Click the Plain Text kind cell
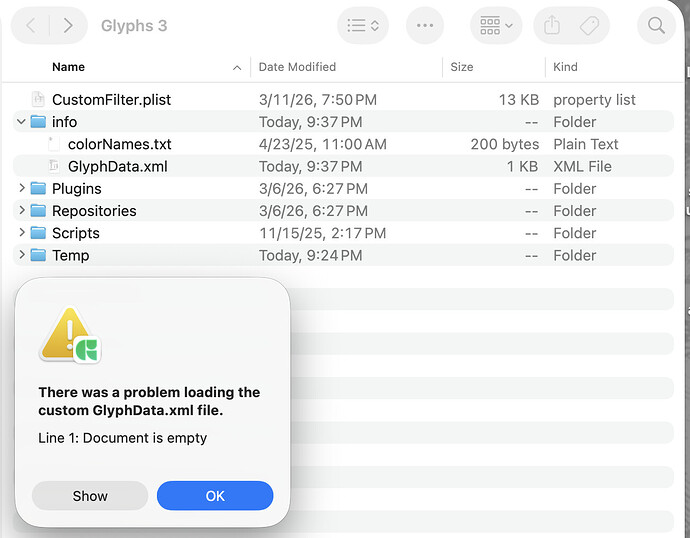Image resolution: width=690 pixels, height=538 pixels. [586, 144]
